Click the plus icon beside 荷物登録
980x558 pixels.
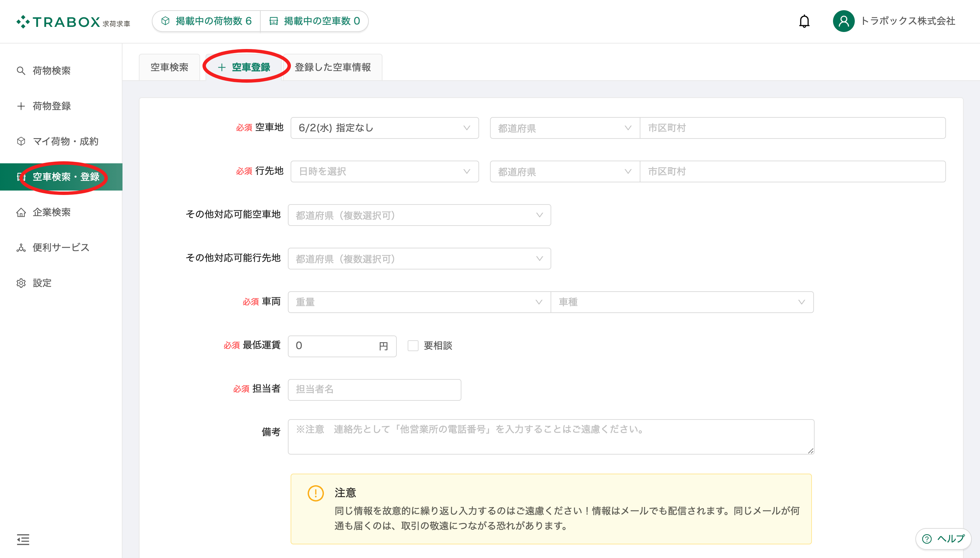(21, 106)
